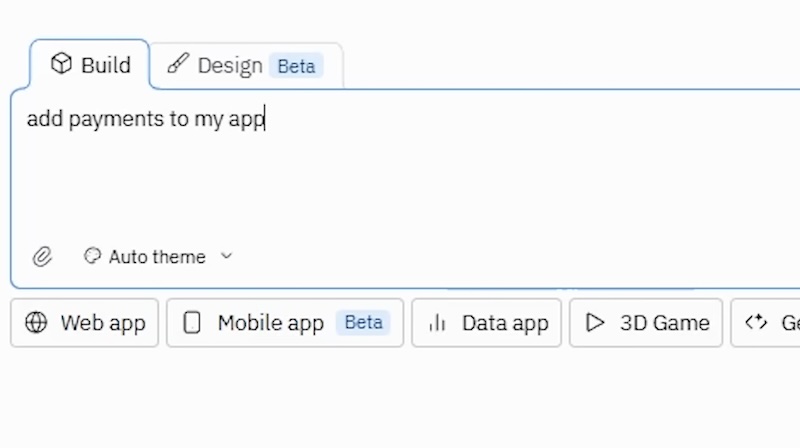
Task: Click the Beta badge on Mobile app
Action: (x=364, y=323)
